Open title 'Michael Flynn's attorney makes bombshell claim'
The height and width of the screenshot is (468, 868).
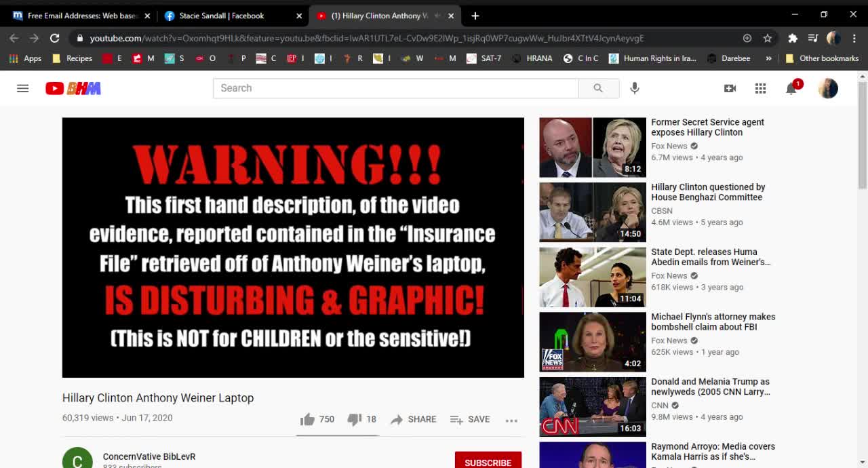point(713,321)
